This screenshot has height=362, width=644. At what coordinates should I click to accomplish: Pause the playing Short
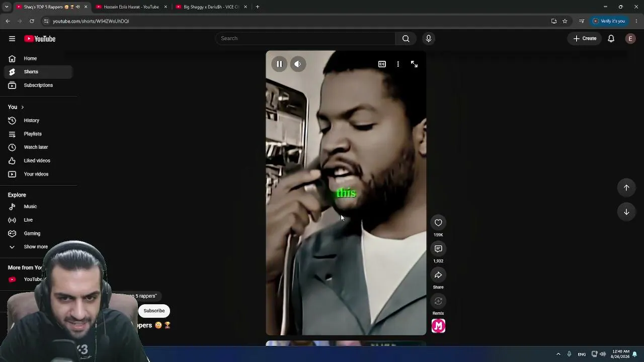click(x=279, y=64)
